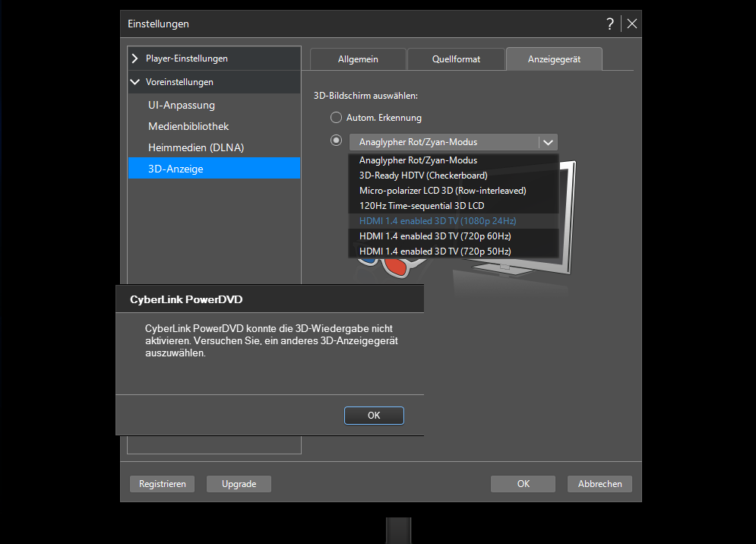Select the Autom. Erkennung radio button

point(336,118)
